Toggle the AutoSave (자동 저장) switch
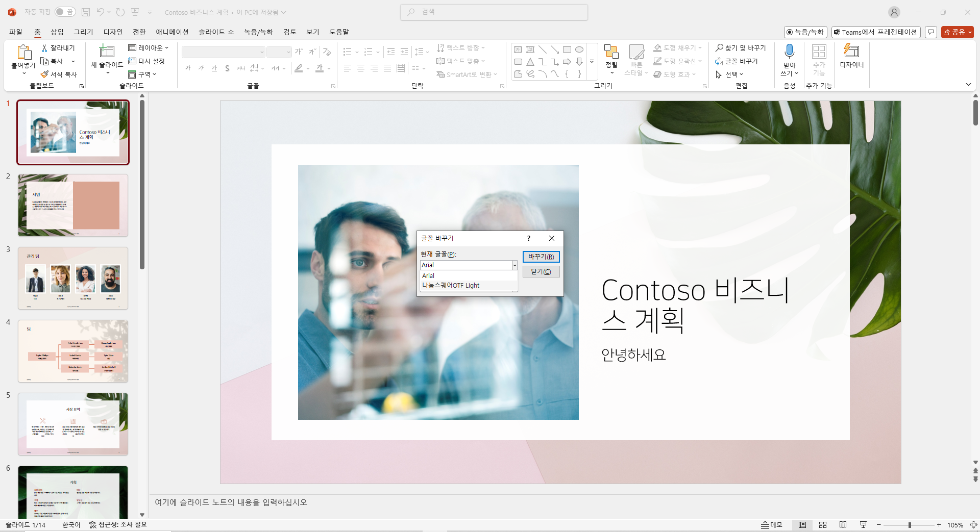Screen dimensions: 980x532 65,12
